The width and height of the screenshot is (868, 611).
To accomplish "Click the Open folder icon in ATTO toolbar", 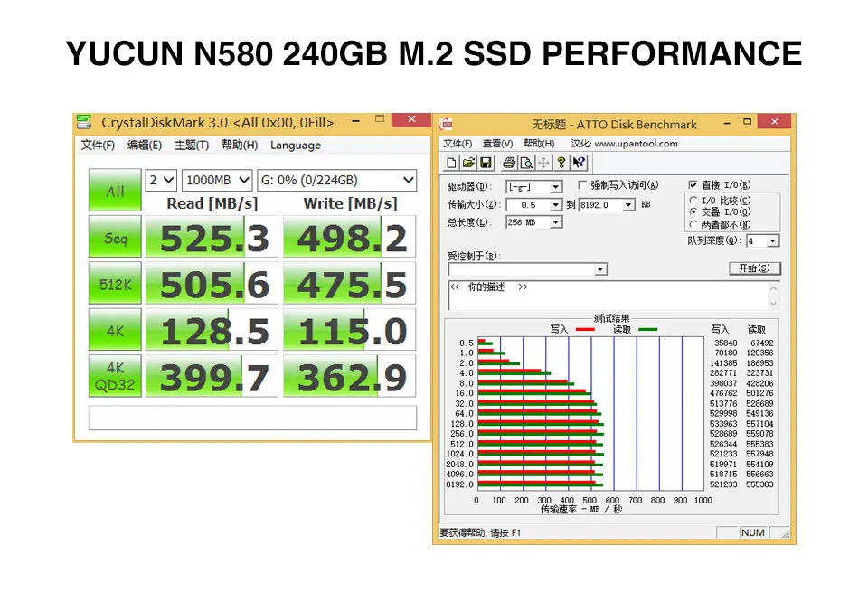I will click(x=469, y=163).
